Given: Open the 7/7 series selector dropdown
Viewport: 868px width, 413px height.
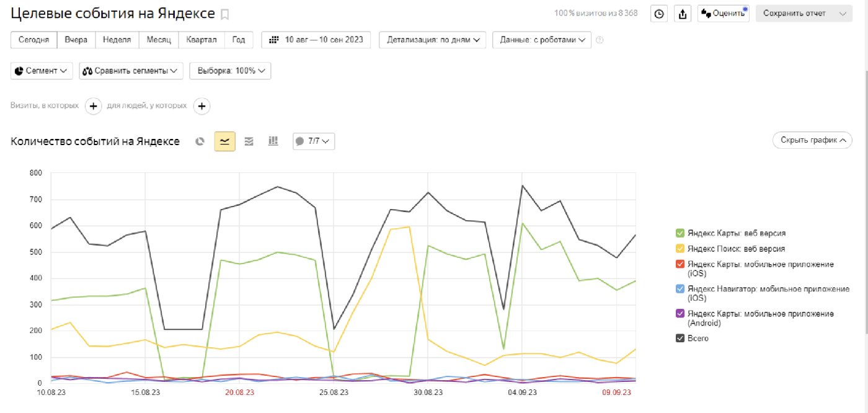Looking at the screenshot, I should click(x=314, y=141).
